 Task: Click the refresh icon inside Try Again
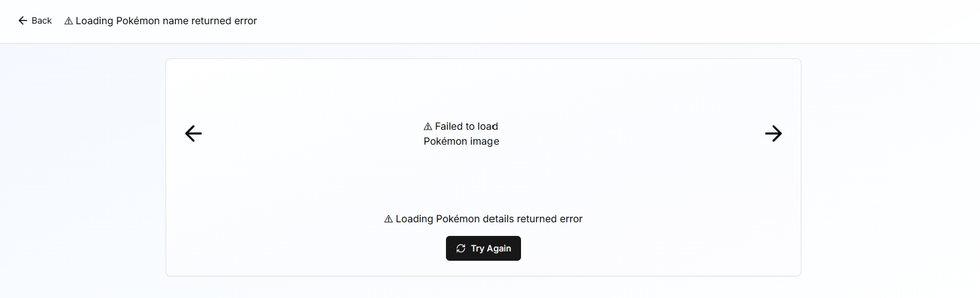tap(461, 248)
